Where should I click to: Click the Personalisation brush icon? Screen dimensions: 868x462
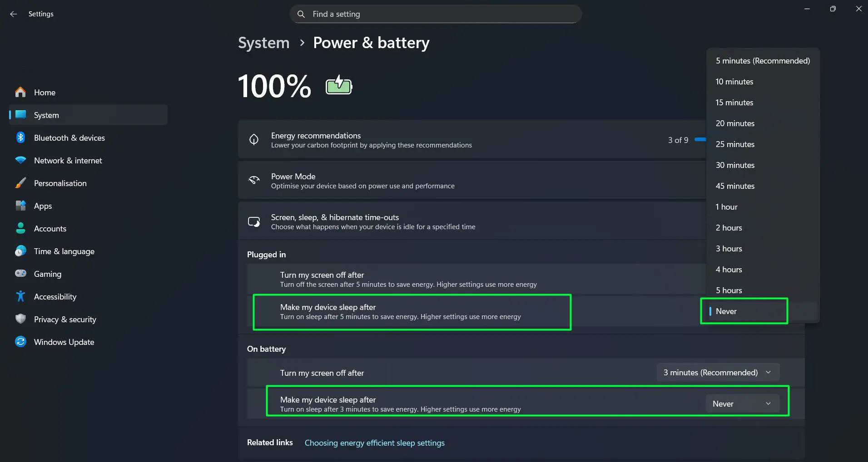20,183
